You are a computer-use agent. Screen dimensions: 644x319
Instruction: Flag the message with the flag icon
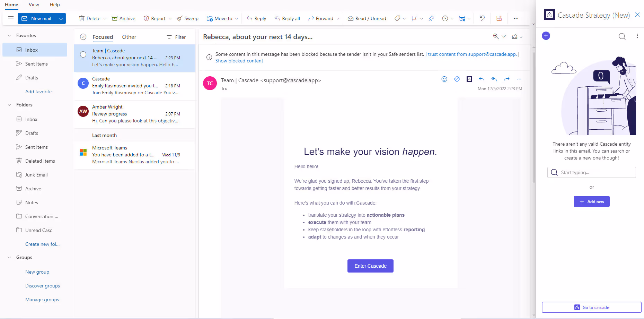[414, 18]
